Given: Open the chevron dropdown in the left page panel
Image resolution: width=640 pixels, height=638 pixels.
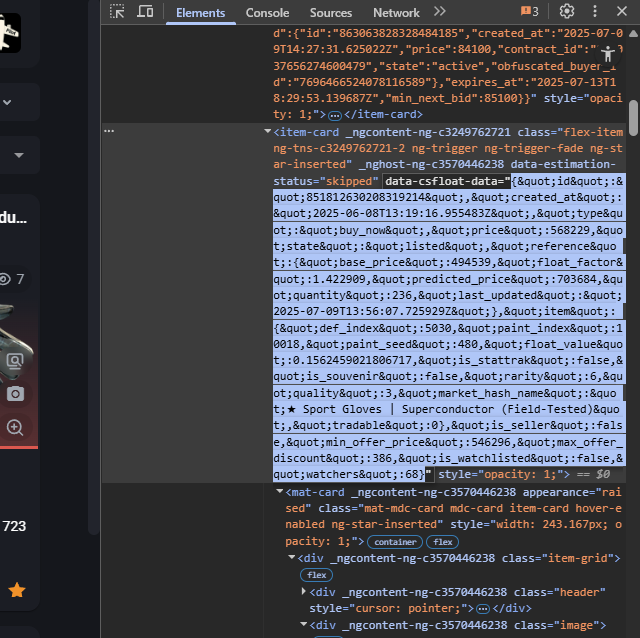Looking at the screenshot, I should (7, 102).
